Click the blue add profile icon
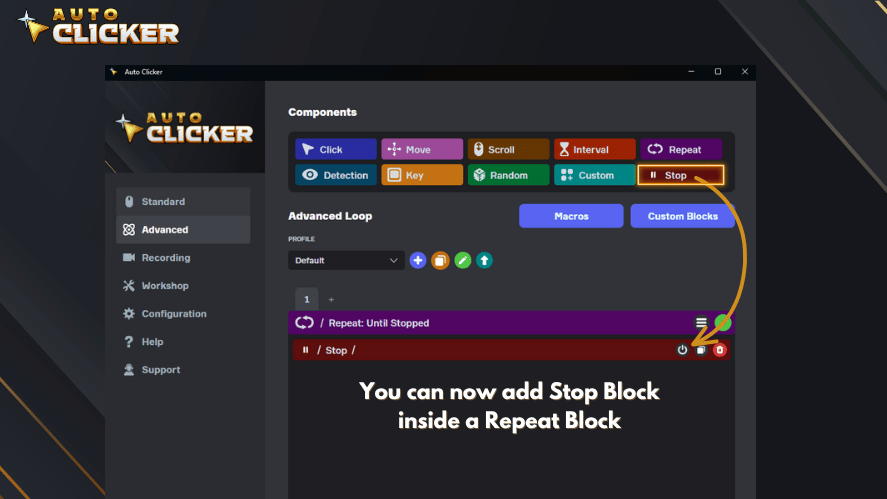This screenshot has height=499, width=887. pyautogui.click(x=417, y=260)
